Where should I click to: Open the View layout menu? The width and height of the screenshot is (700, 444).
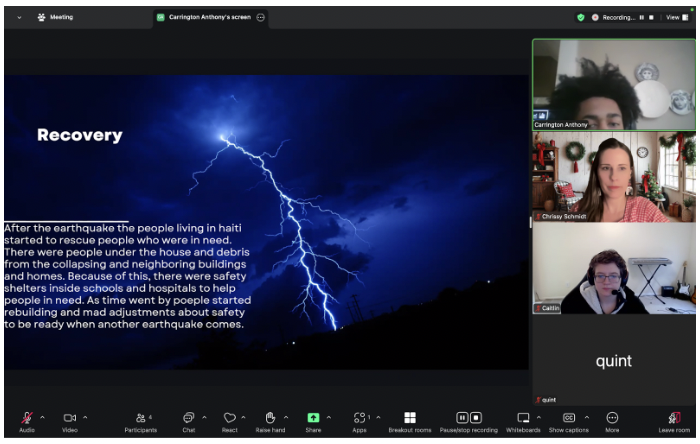pyautogui.click(x=677, y=17)
